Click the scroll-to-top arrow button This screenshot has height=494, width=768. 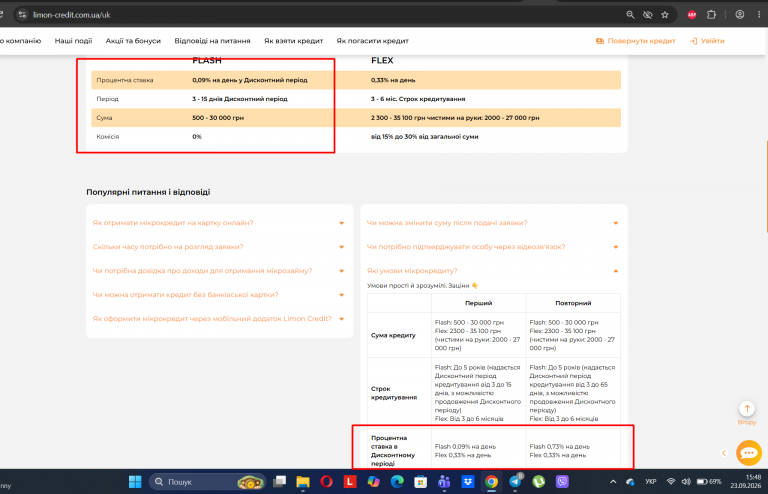747,408
